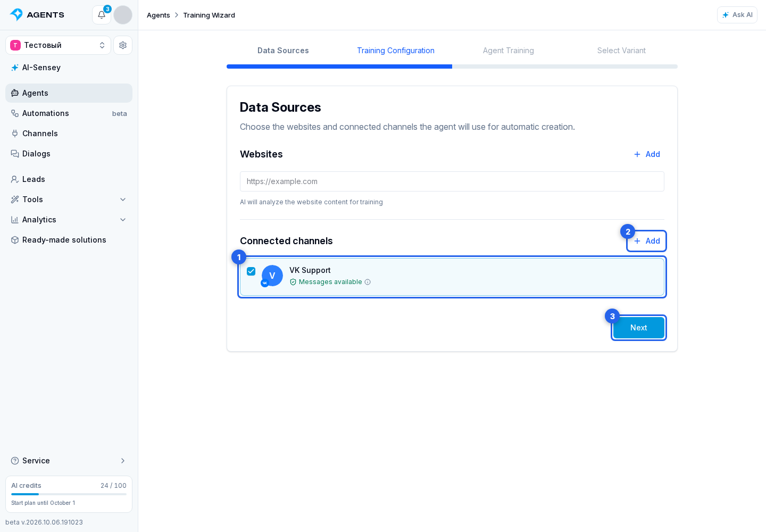This screenshot has height=532, width=766.
Task: Go to the Select Variant step
Action: [x=621, y=51]
